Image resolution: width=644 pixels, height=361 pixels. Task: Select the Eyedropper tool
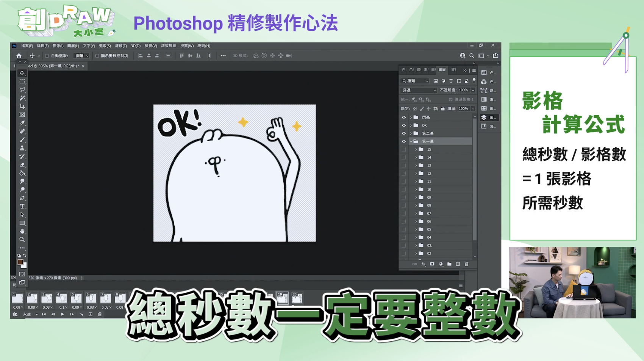tap(22, 123)
